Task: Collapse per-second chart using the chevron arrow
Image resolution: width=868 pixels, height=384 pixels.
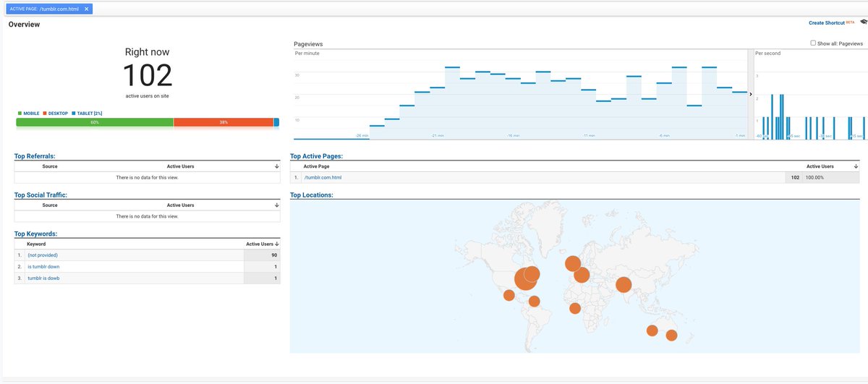Action: click(749, 94)
